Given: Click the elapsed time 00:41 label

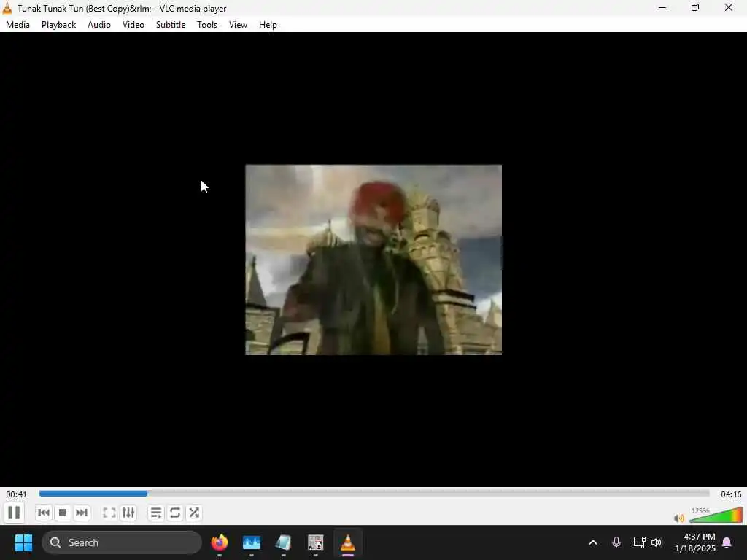Looking at the screenshot, I should 17,494.
